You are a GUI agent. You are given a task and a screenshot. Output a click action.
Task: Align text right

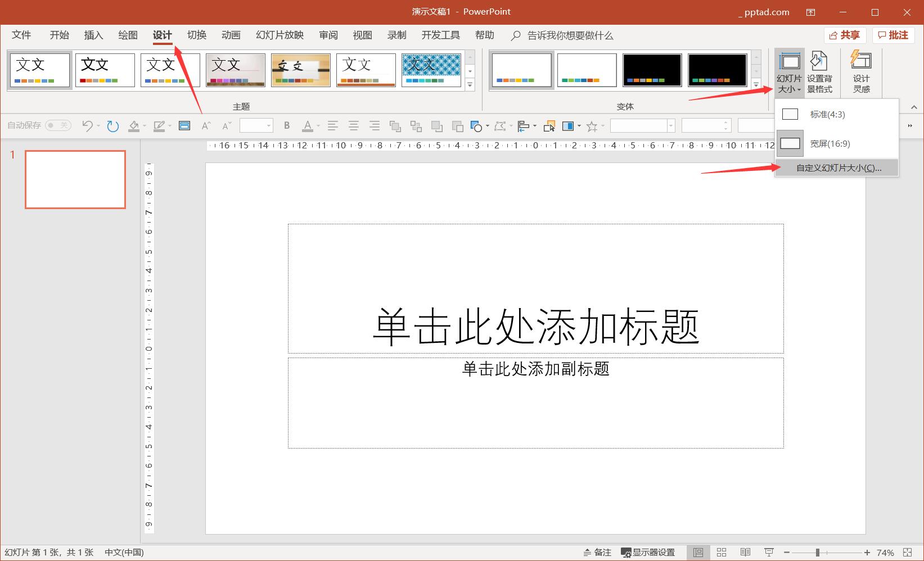pyautogui.click(x=375, y=126)
